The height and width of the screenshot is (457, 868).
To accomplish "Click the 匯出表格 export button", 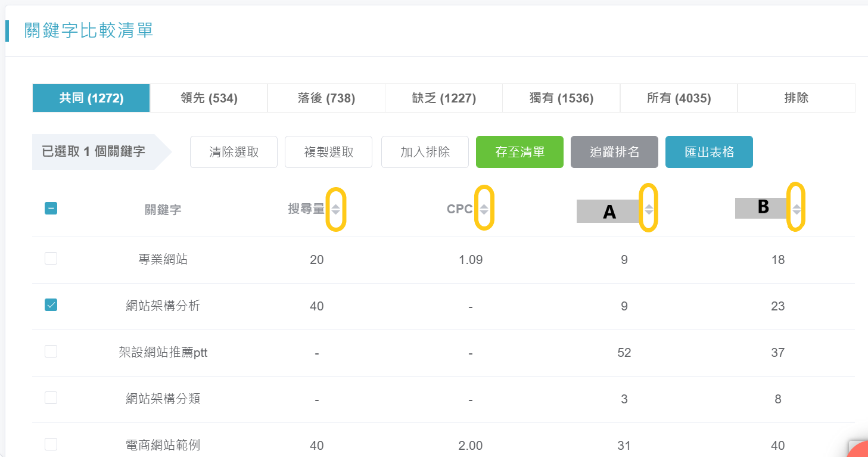I will click(x=709, y=152).
